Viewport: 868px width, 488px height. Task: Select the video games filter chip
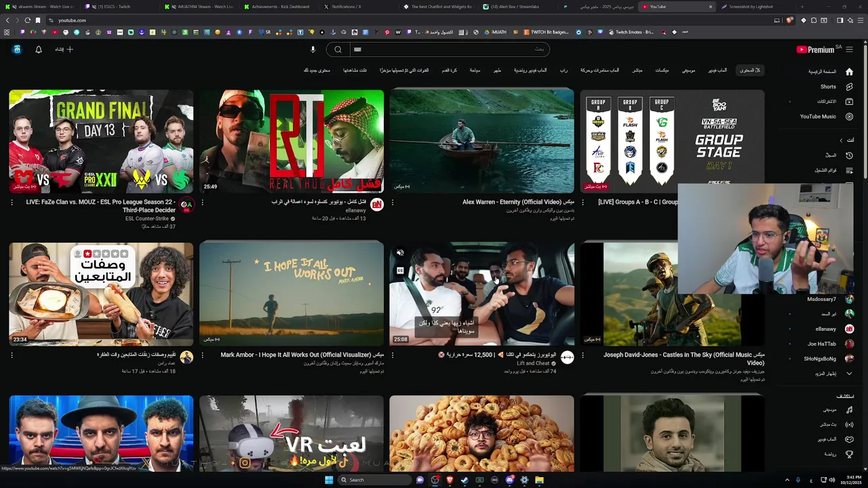click(x=717, y=70)
